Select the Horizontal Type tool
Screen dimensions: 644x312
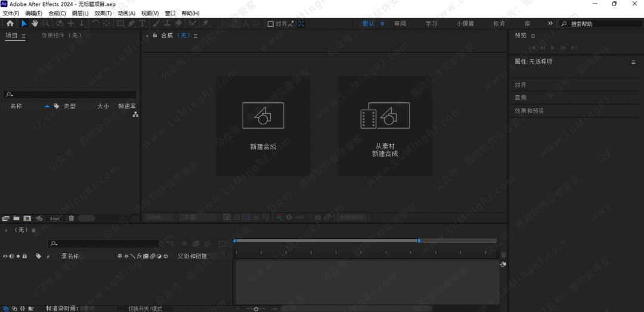tap(142, 23)
